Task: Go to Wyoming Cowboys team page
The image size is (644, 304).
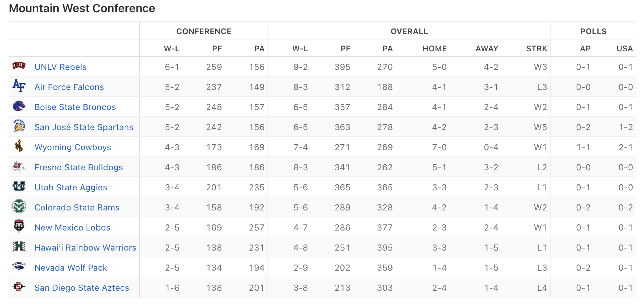Action: 73,147
